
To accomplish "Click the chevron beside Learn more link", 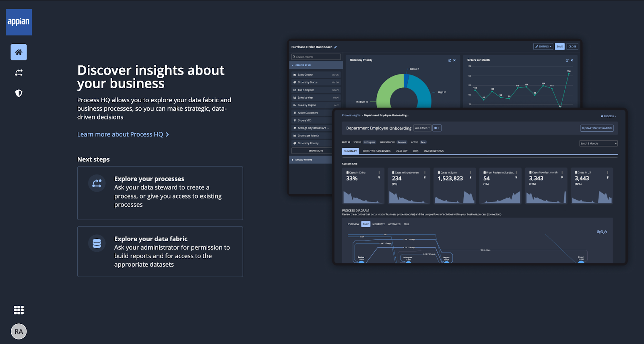I will pos(167,135).
